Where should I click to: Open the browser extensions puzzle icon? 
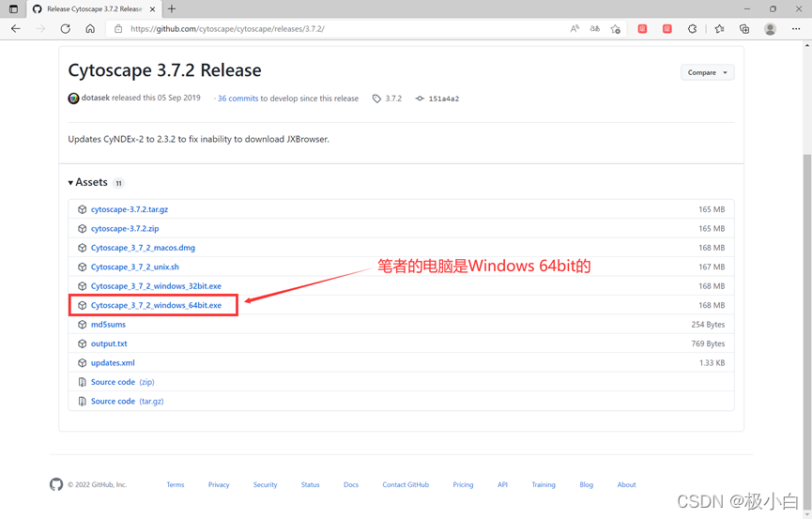693,29
